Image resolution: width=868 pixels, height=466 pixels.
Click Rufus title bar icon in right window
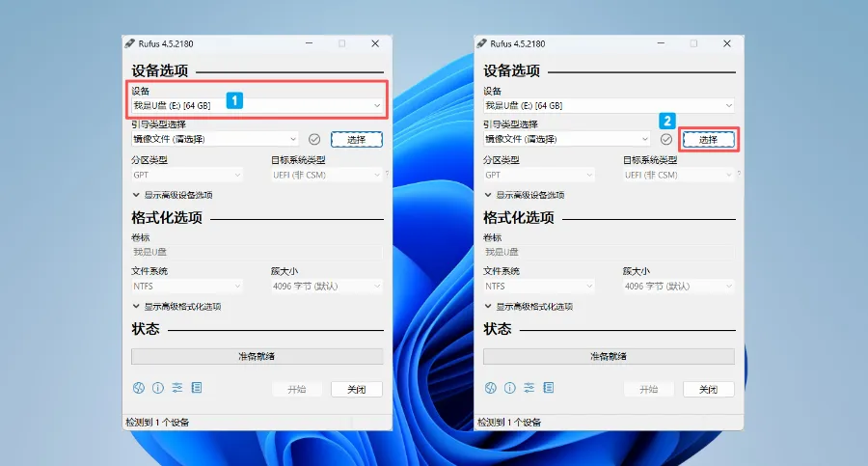482,43
